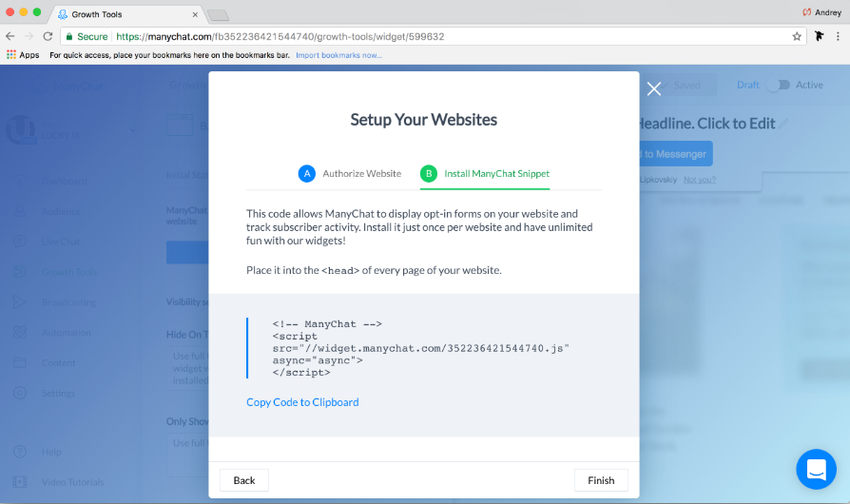Open Audience in sidebar
This screenshot has width=850, height=504.
pyautogui.click(x=61, y=211)
